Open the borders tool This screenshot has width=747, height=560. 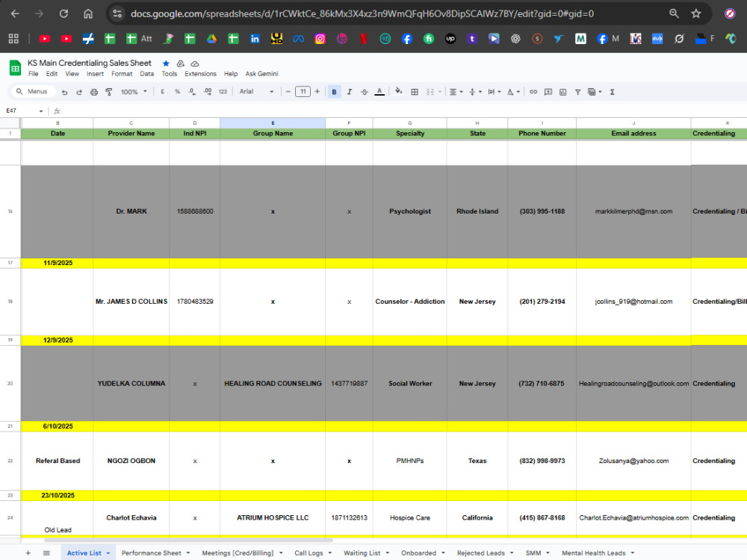(415, 92)
